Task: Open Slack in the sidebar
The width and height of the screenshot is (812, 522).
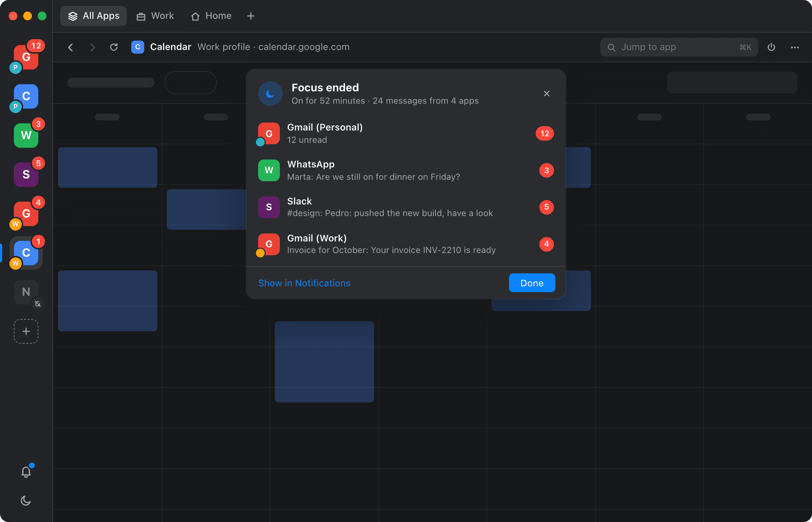Action: (x=26, y=174)
